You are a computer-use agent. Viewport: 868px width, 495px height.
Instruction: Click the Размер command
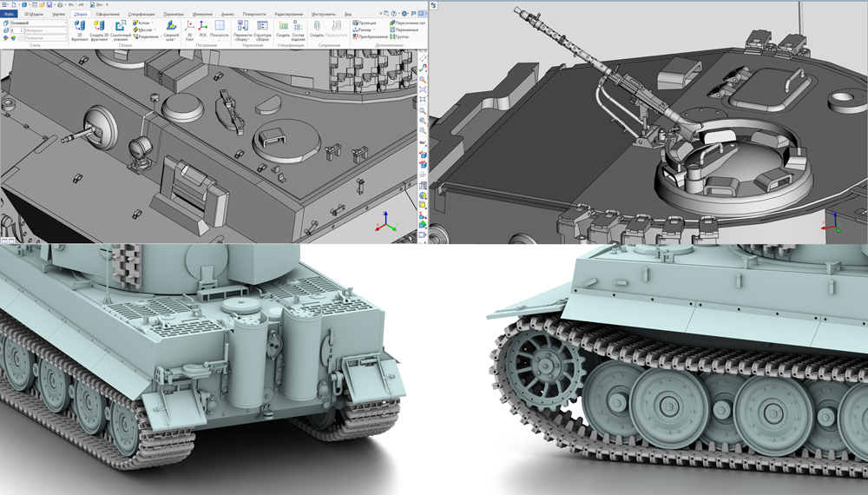tap(362, 30)
